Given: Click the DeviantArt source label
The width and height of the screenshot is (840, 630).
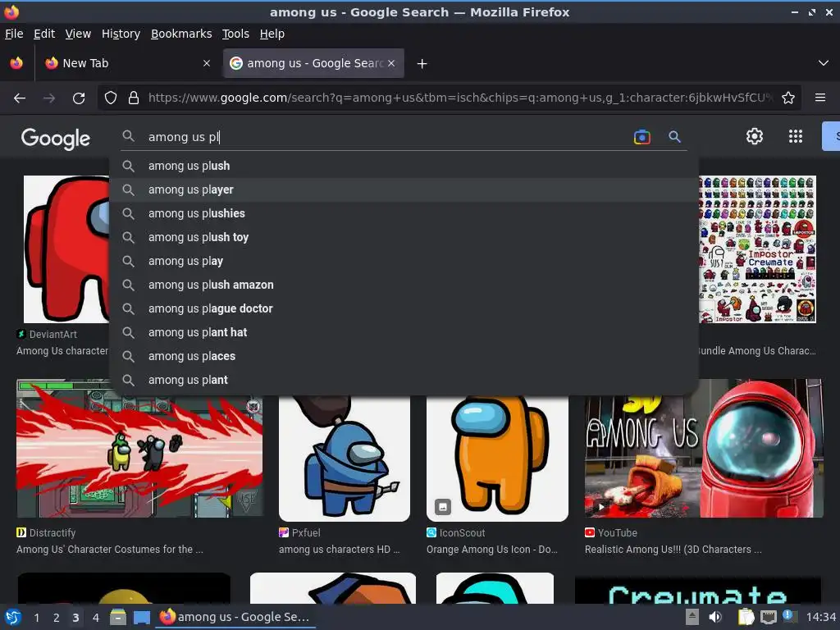Looking at the screenshot, I should click(x=47, y=335).
